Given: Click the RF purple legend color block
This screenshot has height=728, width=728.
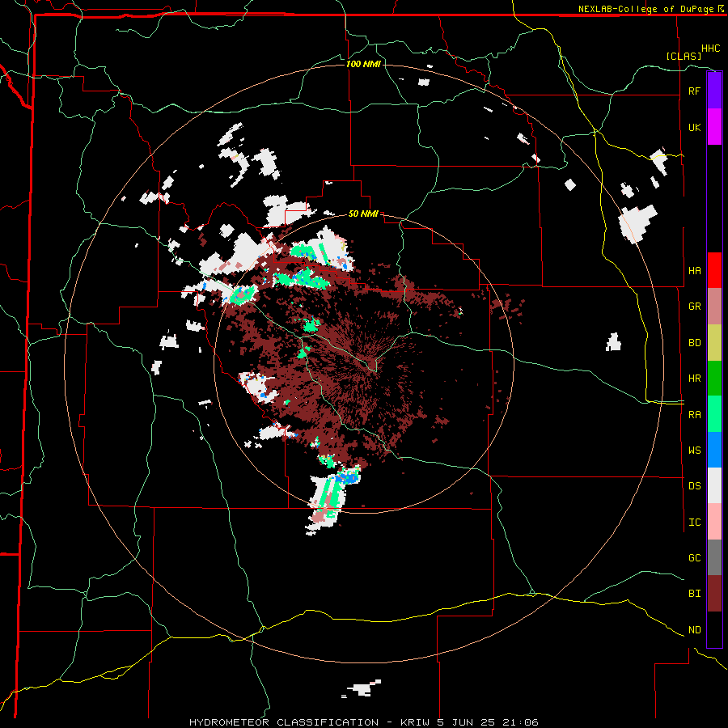Looking at the screenshot, I should 714,91.
